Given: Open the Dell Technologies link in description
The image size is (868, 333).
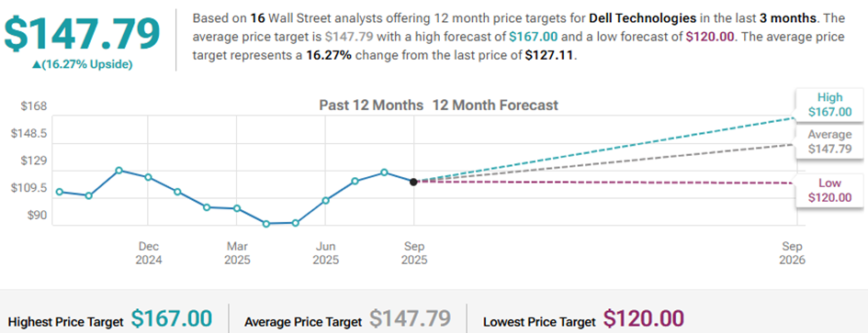Looking at the screenshot, I should (642, 18).
